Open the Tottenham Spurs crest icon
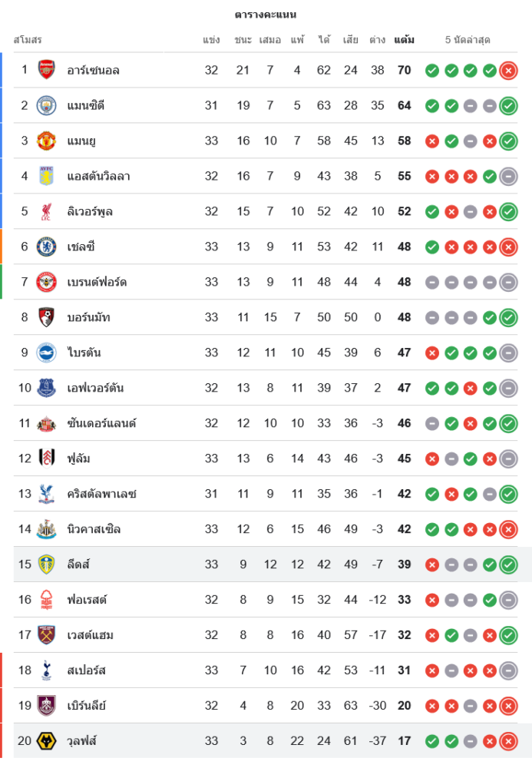532x768 pixels. pos(47,670)
